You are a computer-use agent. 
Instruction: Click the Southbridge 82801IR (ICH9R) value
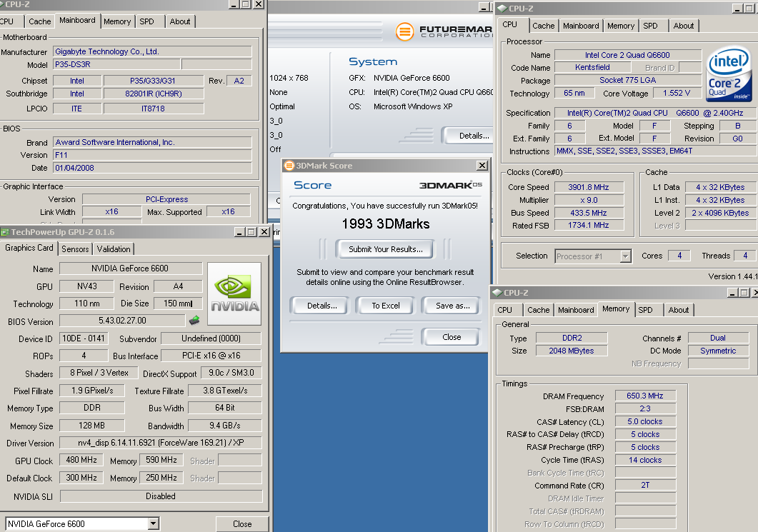pos(154,94)
